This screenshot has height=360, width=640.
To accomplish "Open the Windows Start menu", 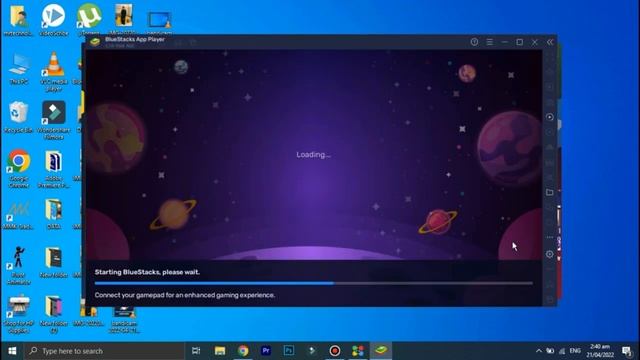I will [x=12, y=351].
